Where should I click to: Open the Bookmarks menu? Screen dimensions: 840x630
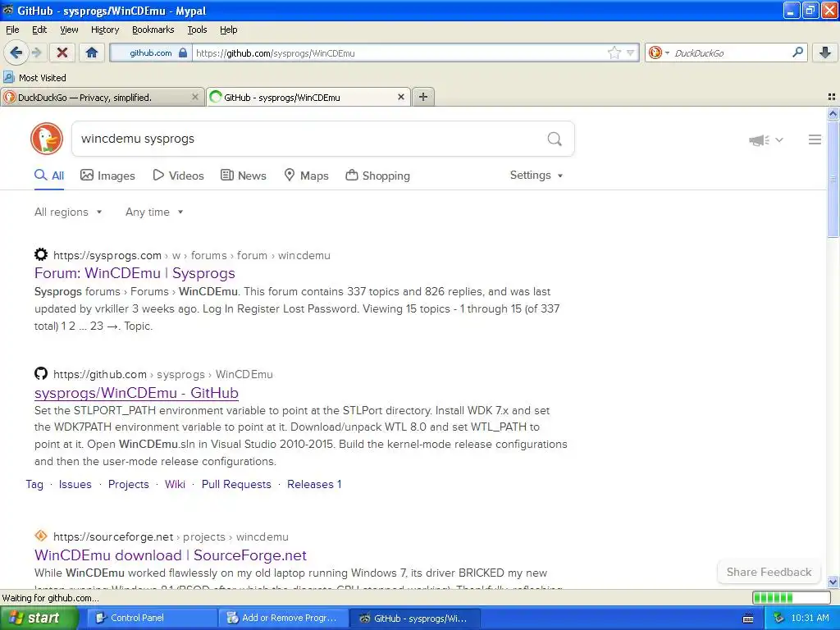[153, 30]
